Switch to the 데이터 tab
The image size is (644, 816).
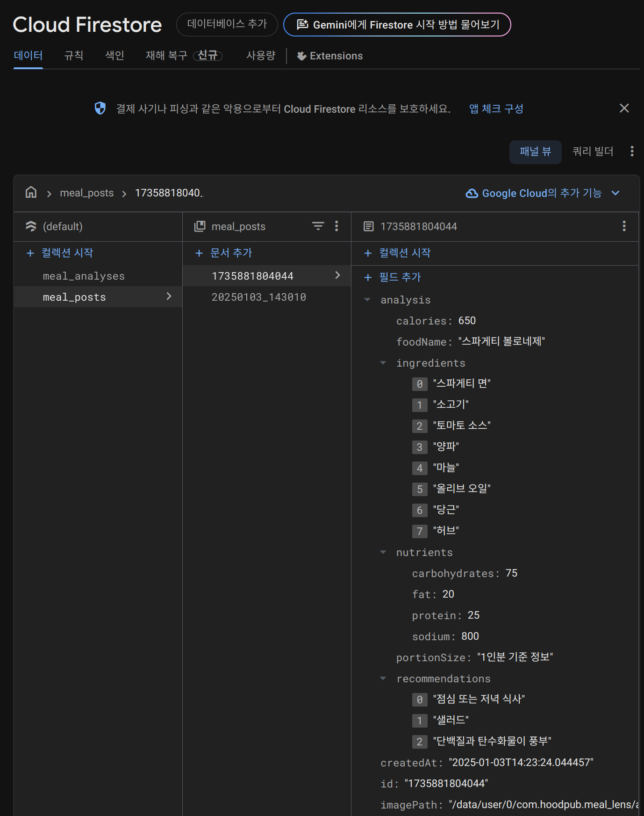28,56
